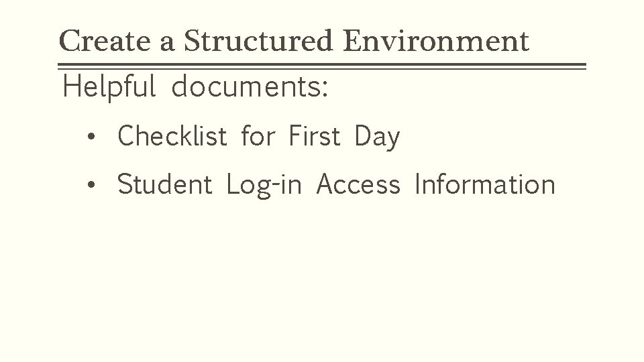
Task: Click the word 'Create' in the title
Action: point(105,41)
